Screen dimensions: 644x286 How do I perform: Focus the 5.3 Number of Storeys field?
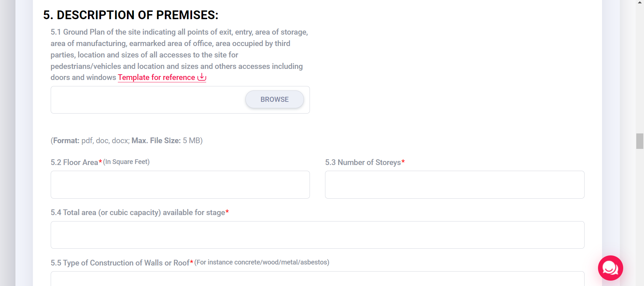[455, 185]
